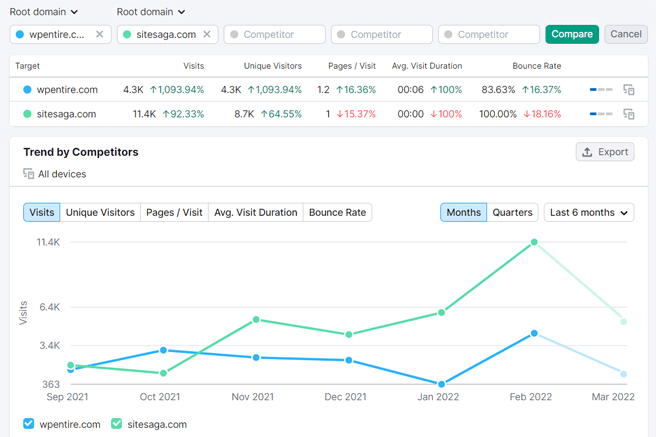Click sitesaga.com Oct 2021 data point
Image resolution: width=656 pixels, height=437 pixels.
[x=164, y=373]
